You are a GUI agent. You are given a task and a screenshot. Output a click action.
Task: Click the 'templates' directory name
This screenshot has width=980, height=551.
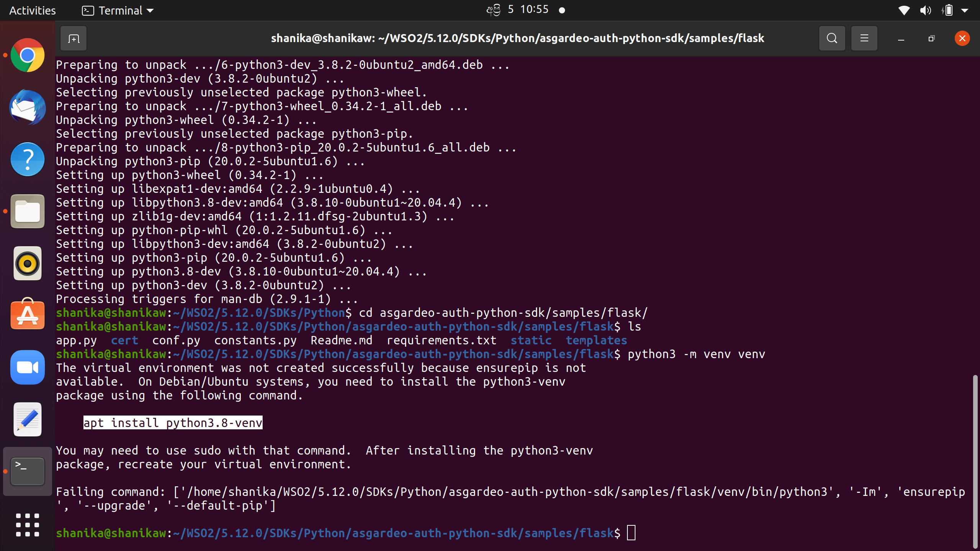click(x=596, y=340)
